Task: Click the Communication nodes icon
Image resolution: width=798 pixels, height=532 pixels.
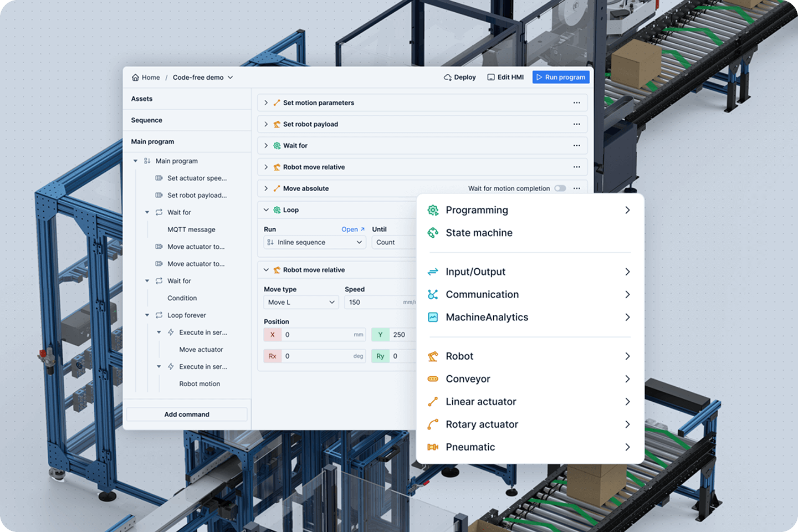Action: point(433,295)
